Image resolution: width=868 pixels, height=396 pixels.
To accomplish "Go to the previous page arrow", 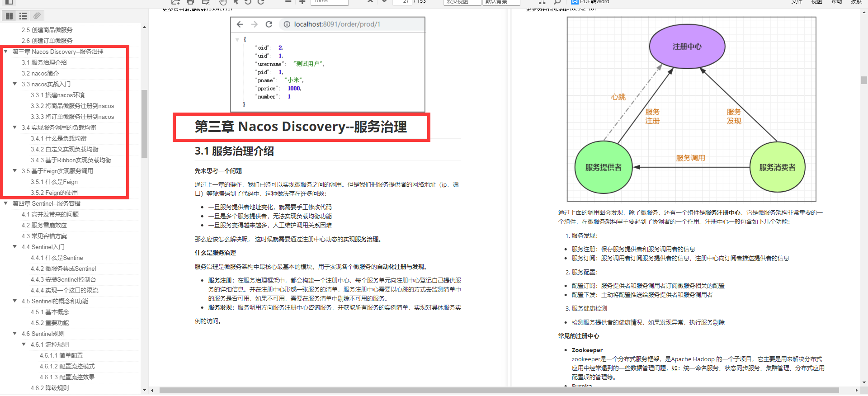I will (x=370, y=2).
